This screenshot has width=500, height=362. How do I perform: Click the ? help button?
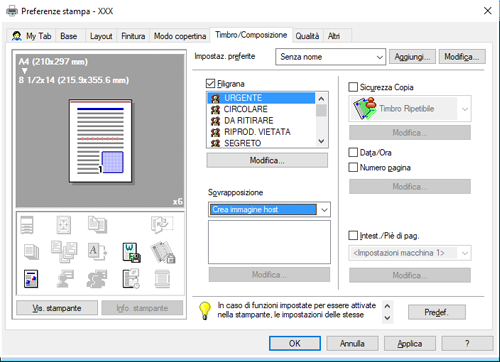pos(467,343)
